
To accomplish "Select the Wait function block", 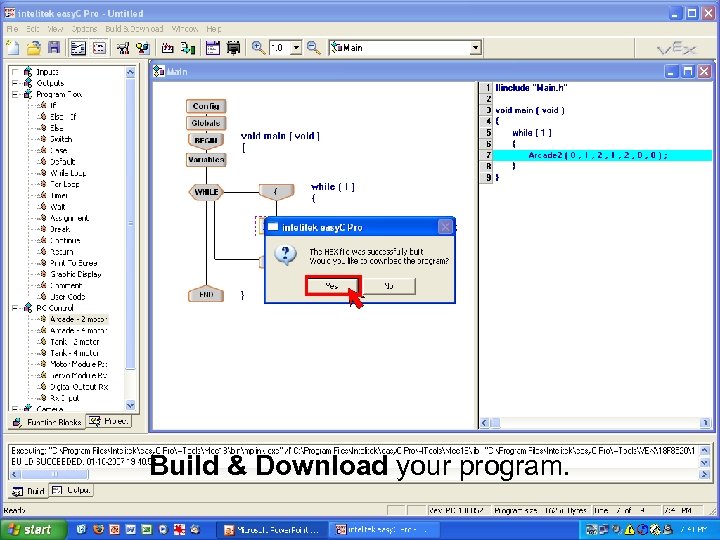I will 58,207.
